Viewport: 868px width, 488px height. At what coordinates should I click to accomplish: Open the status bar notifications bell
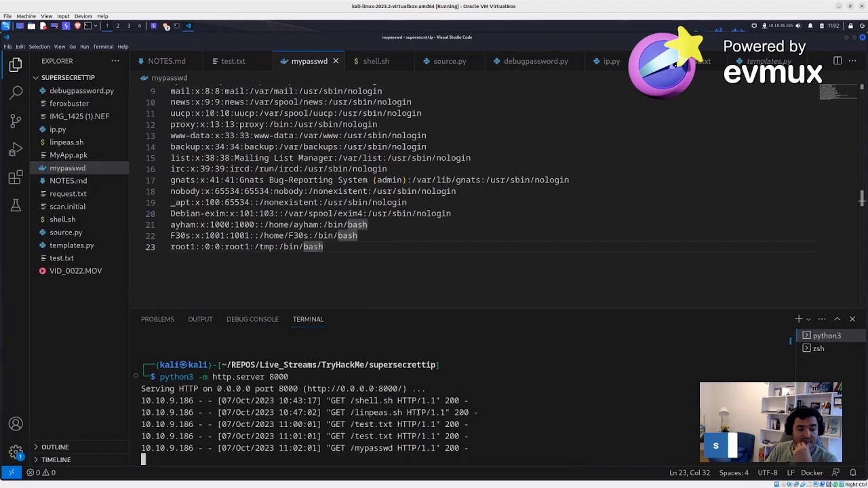pyautogui.click(x=854, y=472)
